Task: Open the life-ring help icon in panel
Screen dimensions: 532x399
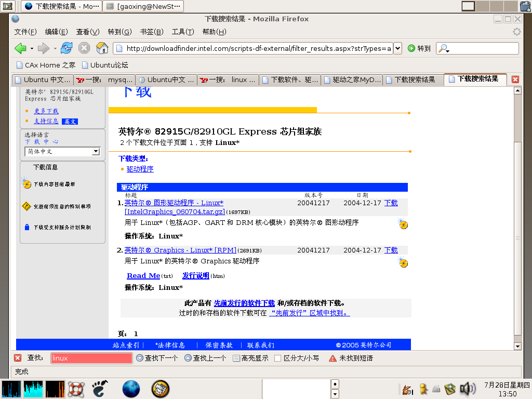Action: point(76,389)
